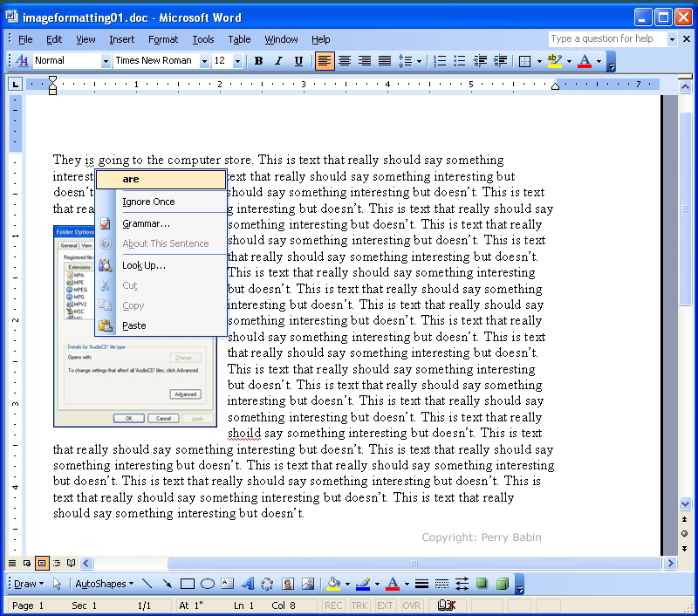Open the Table menu

point(239,39)
